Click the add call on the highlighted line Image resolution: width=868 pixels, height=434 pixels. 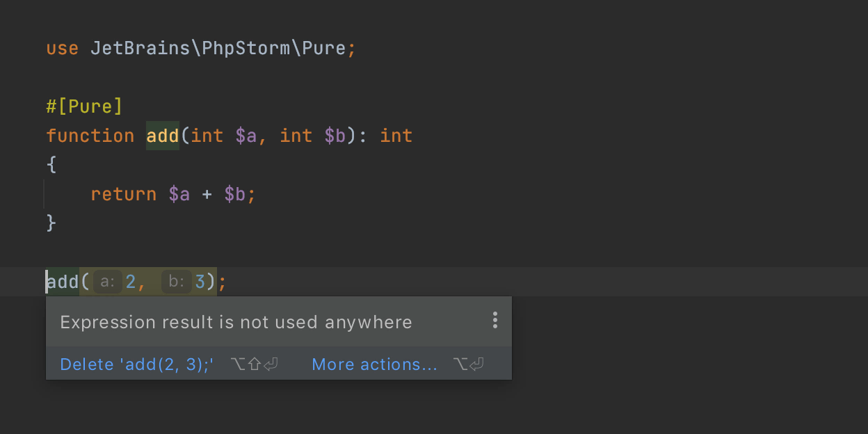(63, 282)
